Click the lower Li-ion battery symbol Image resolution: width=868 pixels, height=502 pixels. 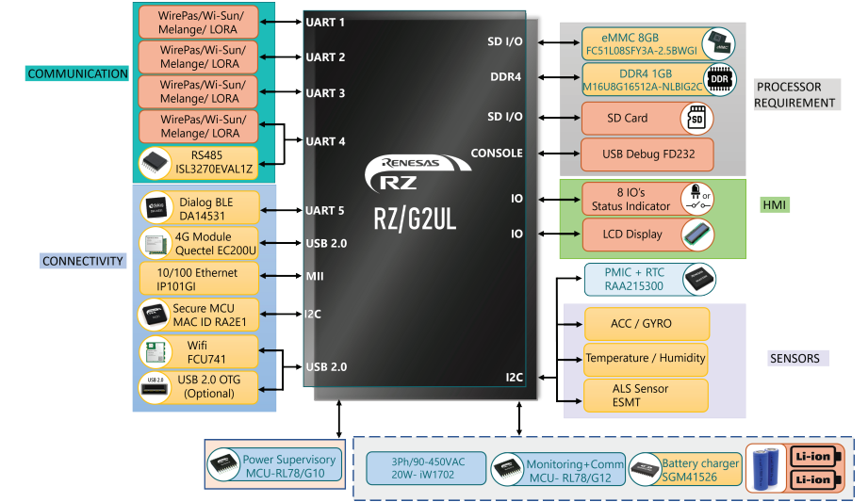pyautogui.click(x=815, y=479)
